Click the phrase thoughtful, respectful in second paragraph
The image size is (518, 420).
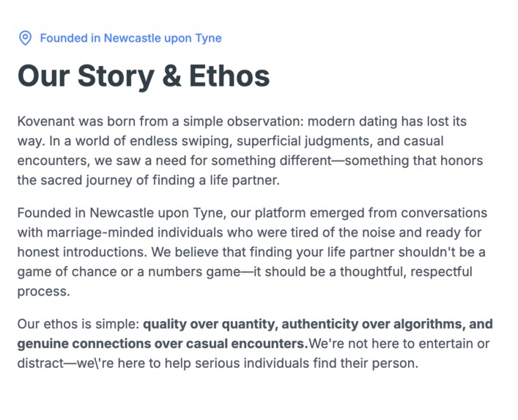406,272
